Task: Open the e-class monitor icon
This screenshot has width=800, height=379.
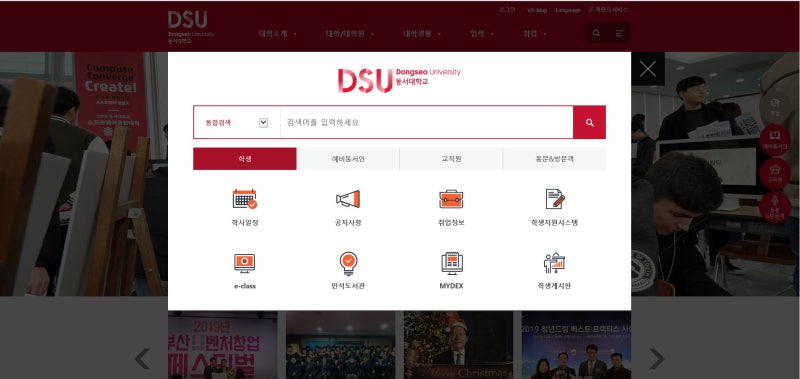Action: click(245, 263)
